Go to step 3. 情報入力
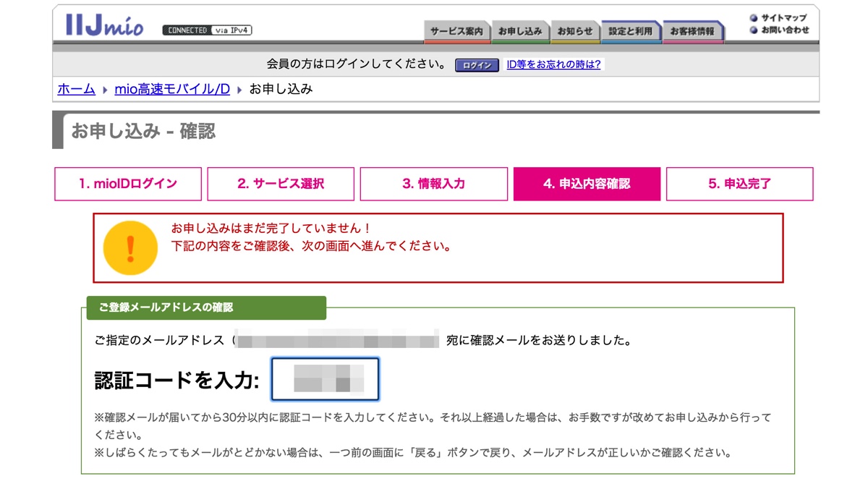The image size is (868, 484). [x=433, y=184]
